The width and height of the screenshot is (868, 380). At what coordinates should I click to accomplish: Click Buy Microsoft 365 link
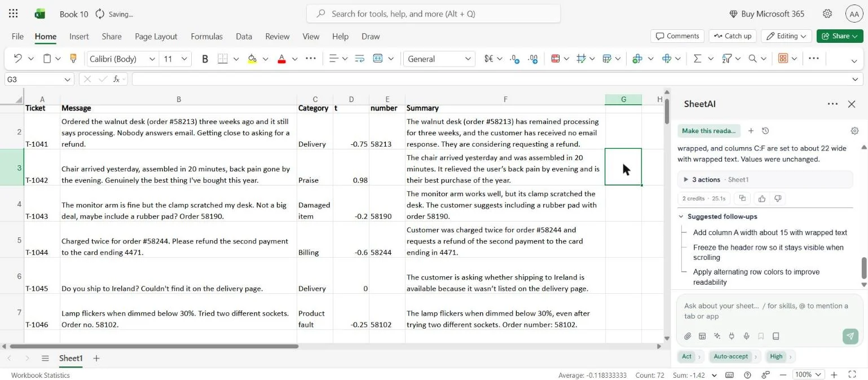[x=766, y=14]
